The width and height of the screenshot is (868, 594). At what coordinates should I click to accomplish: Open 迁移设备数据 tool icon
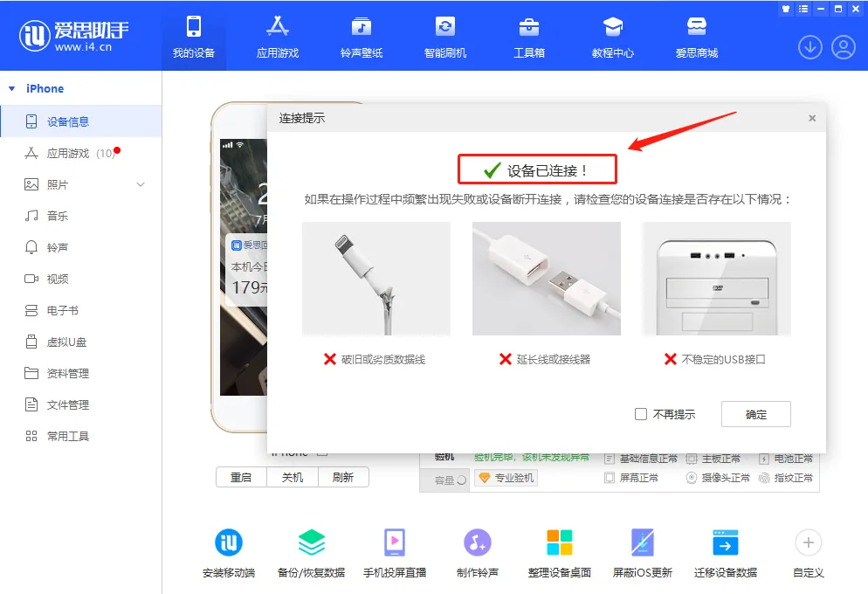pos(725,542)
